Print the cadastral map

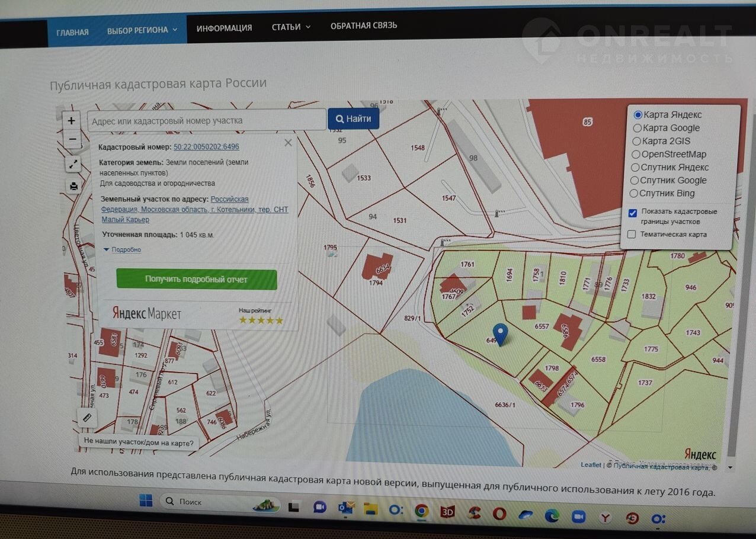pyautogui.click(x=74, y=187)
